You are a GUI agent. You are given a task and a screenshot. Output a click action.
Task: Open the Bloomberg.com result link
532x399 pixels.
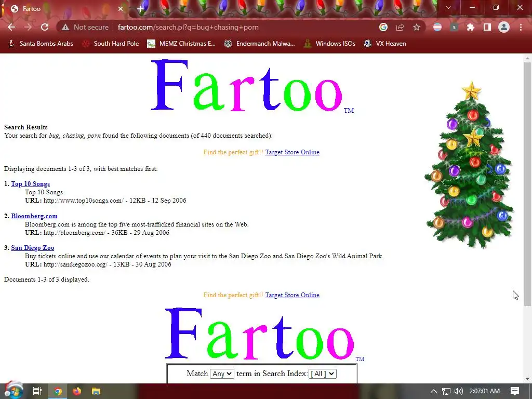[x=34, y=216]
